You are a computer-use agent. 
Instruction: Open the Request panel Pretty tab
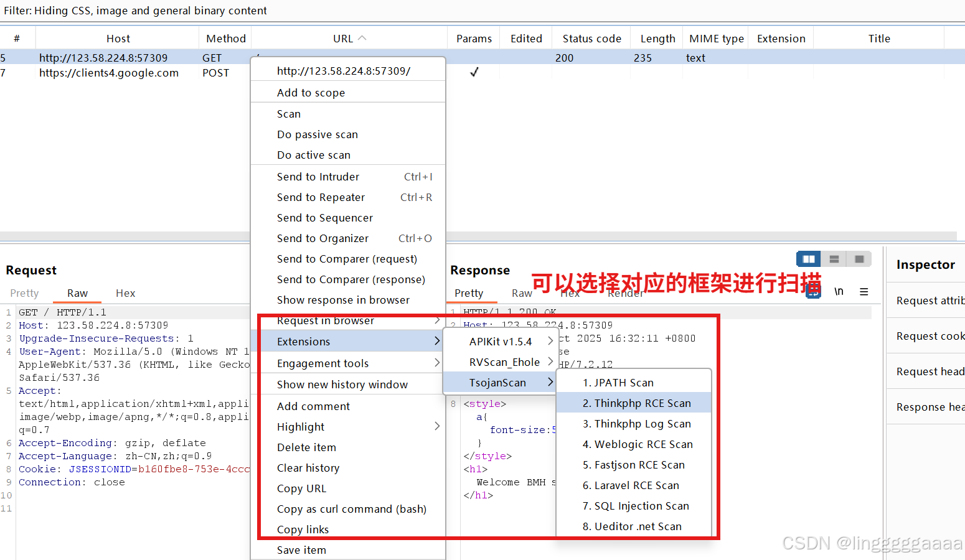24,293
